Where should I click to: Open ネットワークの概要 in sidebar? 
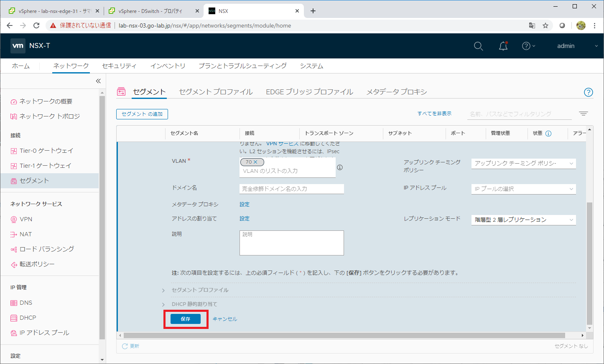coord(46,101)
